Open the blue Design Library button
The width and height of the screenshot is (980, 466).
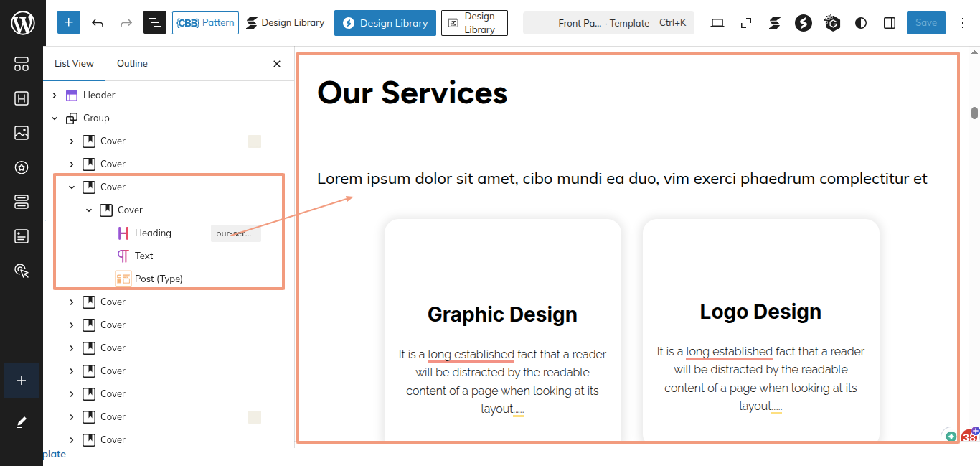[x=385, y=23]
